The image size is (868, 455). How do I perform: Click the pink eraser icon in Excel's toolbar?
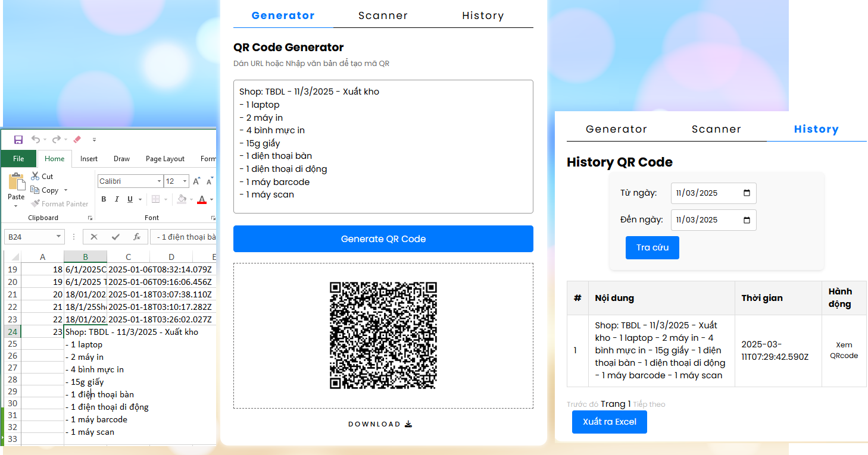point(76,140)
